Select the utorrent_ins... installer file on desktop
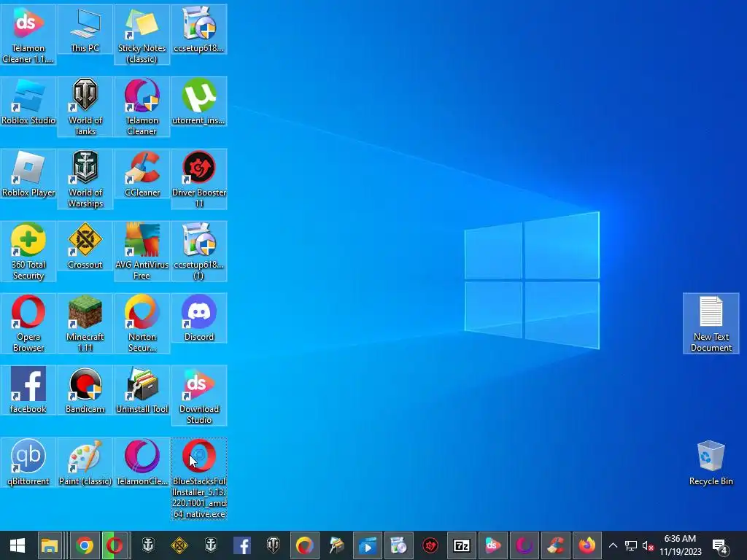 [198, 102]
